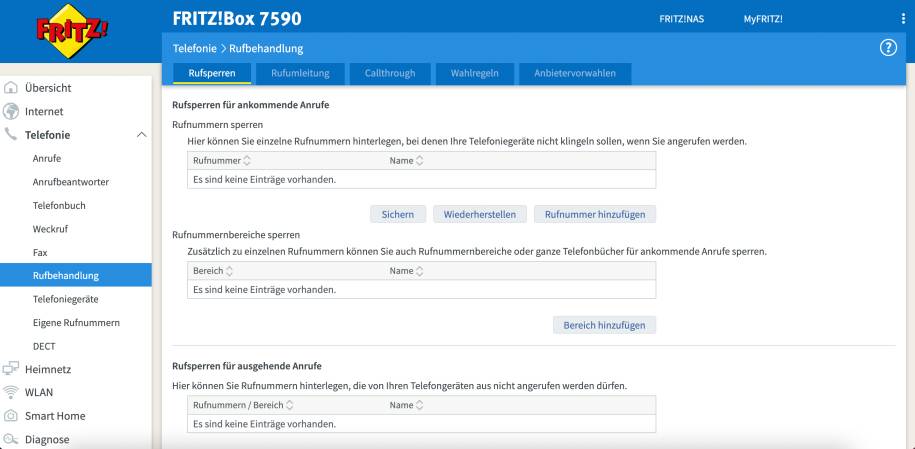Open Telefoniegeräte in sidebar
The height and width of the screenshot is (449, 915).
tap(65, 299)
